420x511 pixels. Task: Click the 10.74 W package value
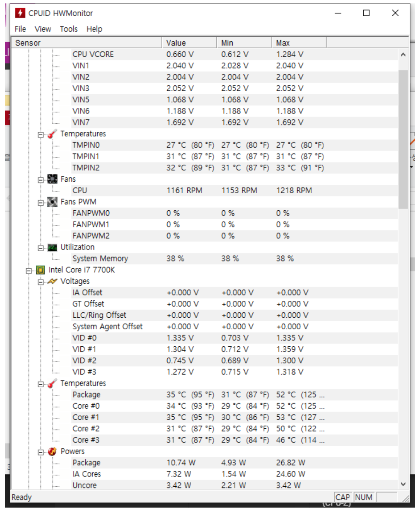tap(181, 463)
